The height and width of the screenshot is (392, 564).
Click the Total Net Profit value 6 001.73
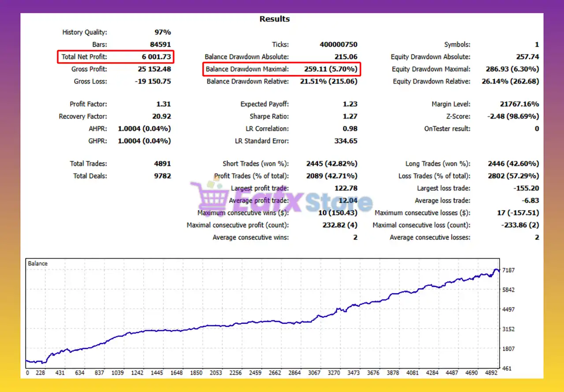[x=156, y=57]
